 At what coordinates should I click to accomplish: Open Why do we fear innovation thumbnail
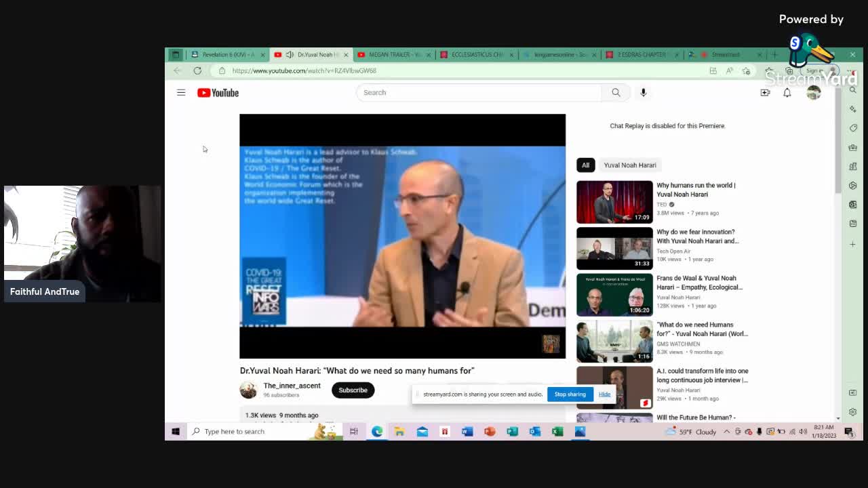click(614, 249)
